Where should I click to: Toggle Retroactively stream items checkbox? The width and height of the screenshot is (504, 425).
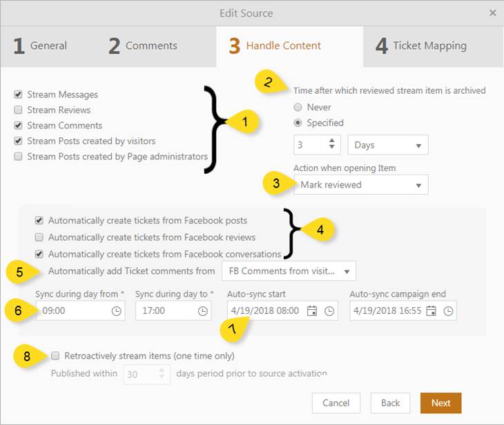point(55,356)
